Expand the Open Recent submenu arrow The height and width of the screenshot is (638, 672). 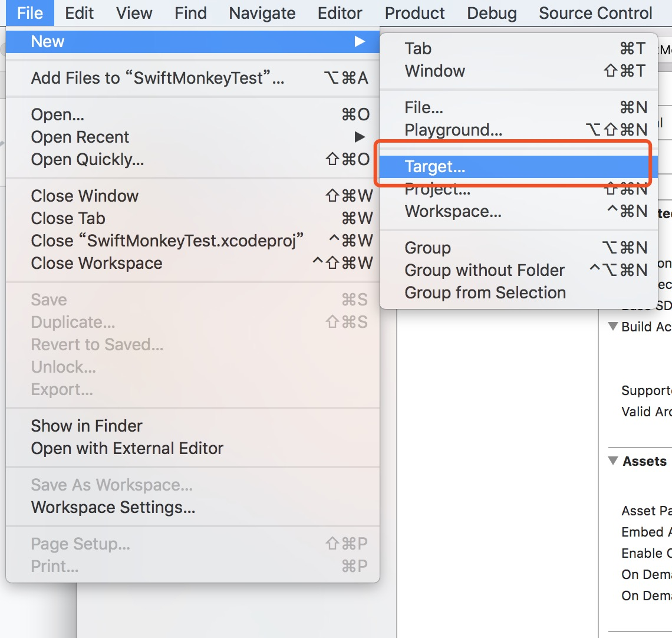360,137
